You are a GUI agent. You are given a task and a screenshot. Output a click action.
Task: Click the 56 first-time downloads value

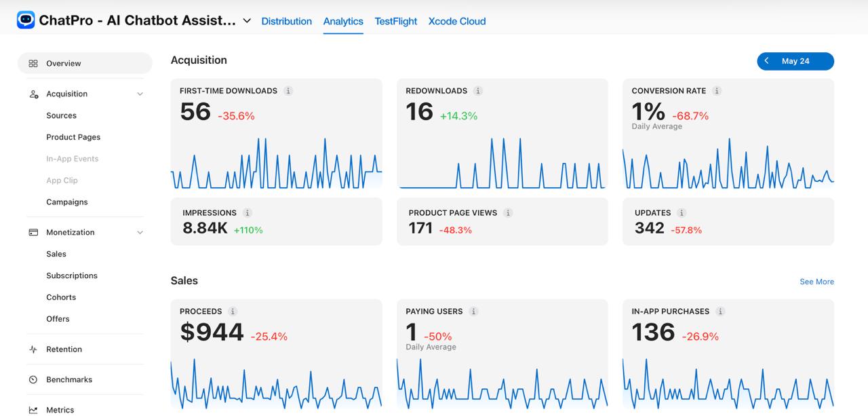195,111
